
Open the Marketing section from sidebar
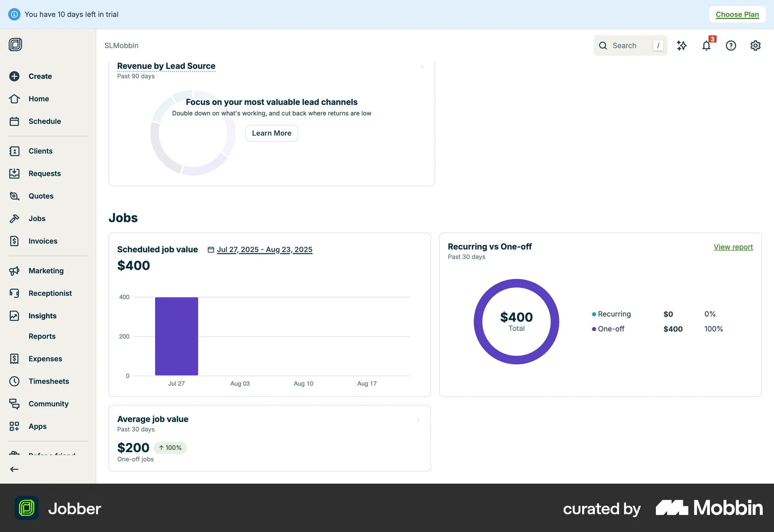pos(46,270)
